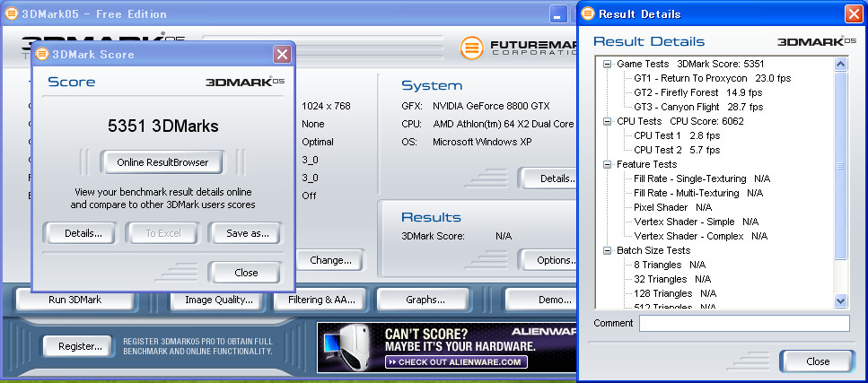Select Vertex Shader - Complex row

pyautogui.click(x=700, y=236)
